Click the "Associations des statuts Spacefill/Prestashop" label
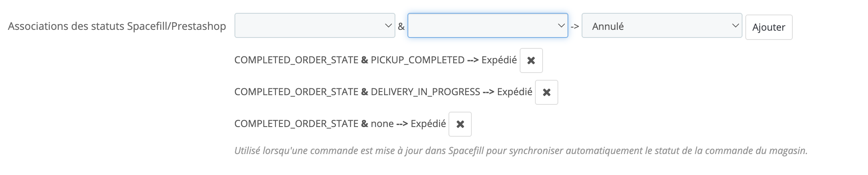The width and height of the screenshot is (868, 175). (117, 26)
